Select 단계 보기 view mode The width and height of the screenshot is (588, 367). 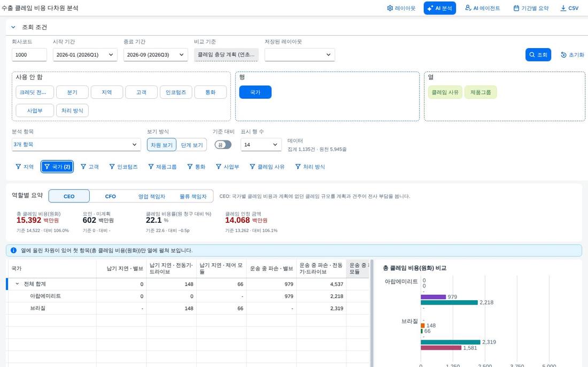(191, 145)
